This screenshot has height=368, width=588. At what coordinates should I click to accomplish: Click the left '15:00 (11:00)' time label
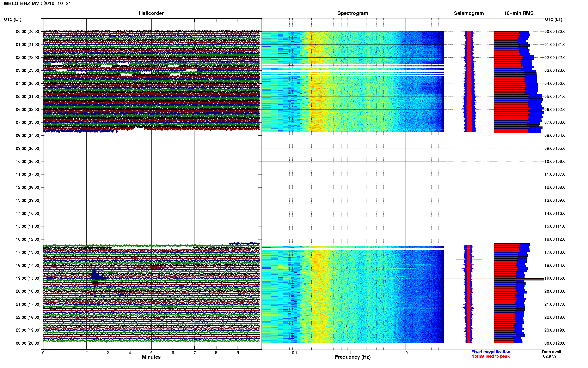tap(28, 226)
